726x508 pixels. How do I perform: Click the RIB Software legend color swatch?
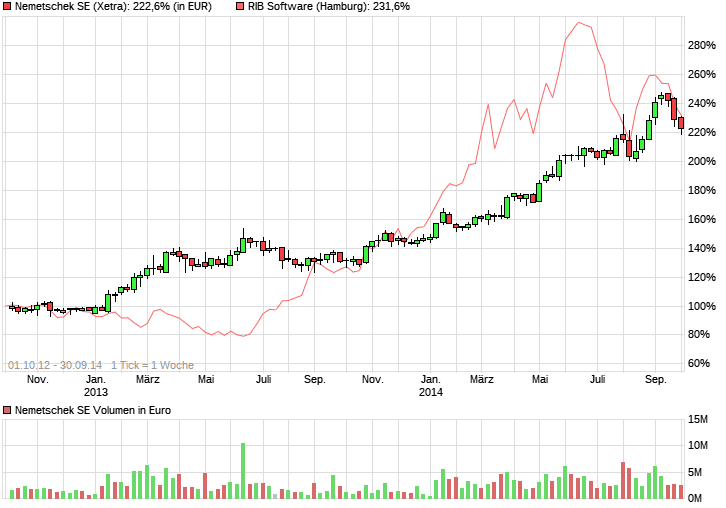[239, 6]
